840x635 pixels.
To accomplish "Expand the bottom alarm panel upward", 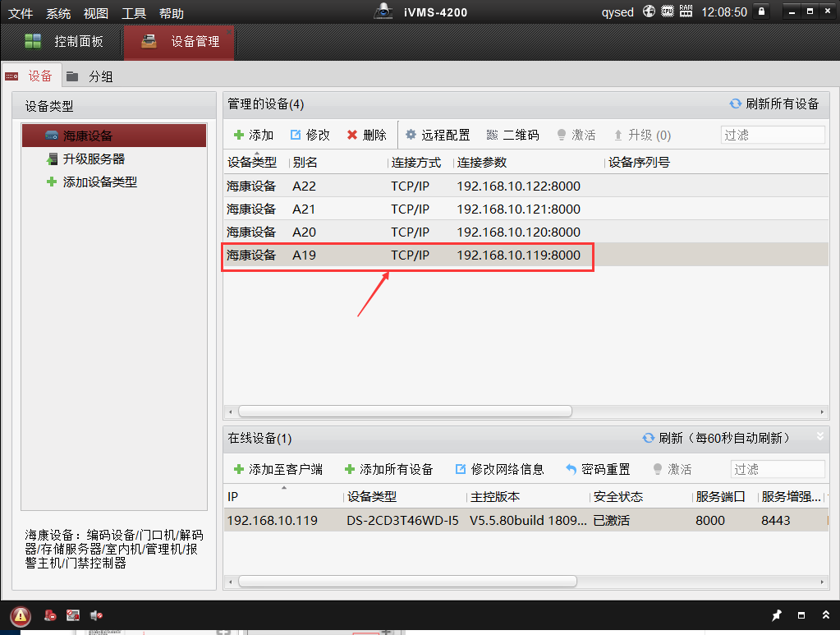I will tap(825, 615).
